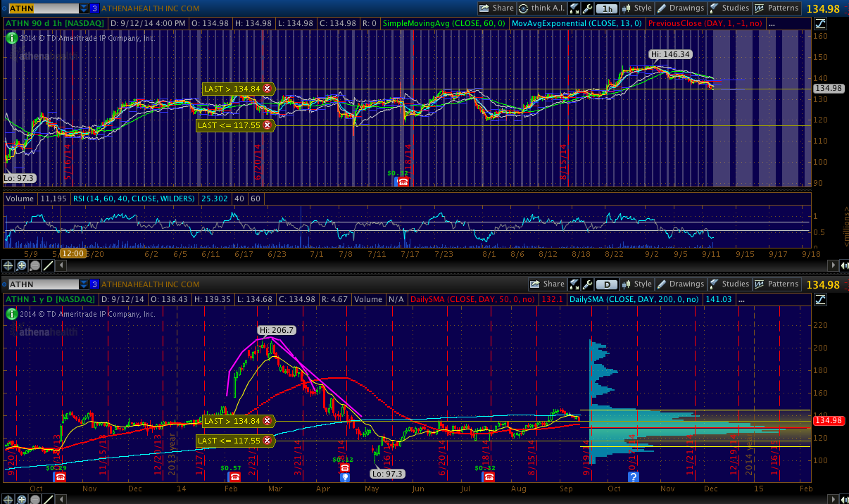849x504 pixels.
Task: Toggle the log scale button on upper chart axis
Action: click(x=821, y=23)
